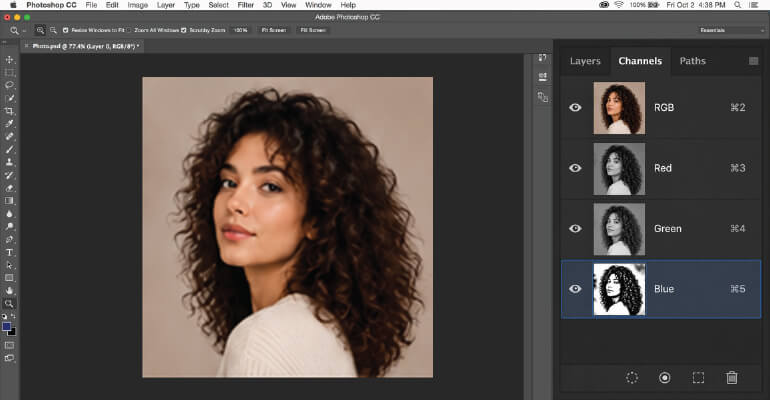The height and width of the screenshot is (400, 770).
Task: Click the Channels tab
Action: point(640,61)
